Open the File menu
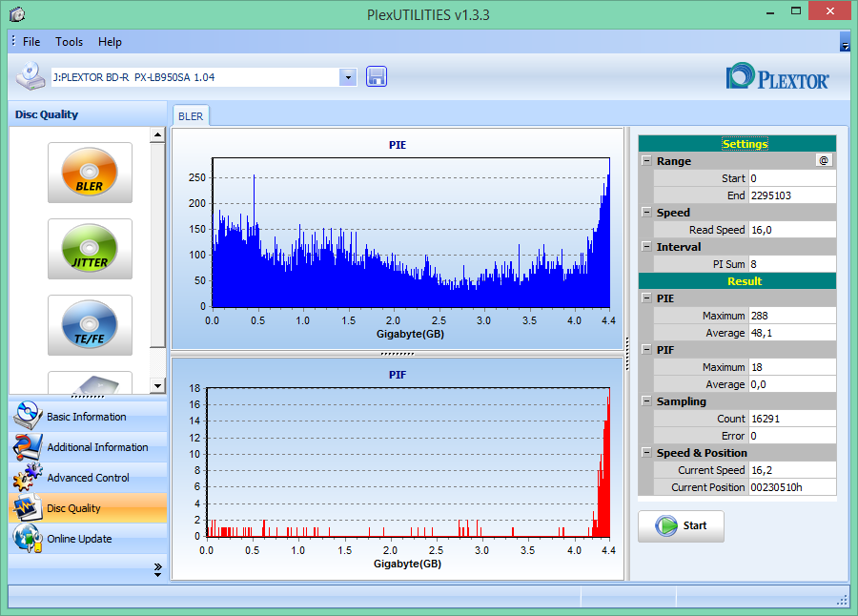The height and width of the screenshot is (616, 858). (x=31, y=42)
